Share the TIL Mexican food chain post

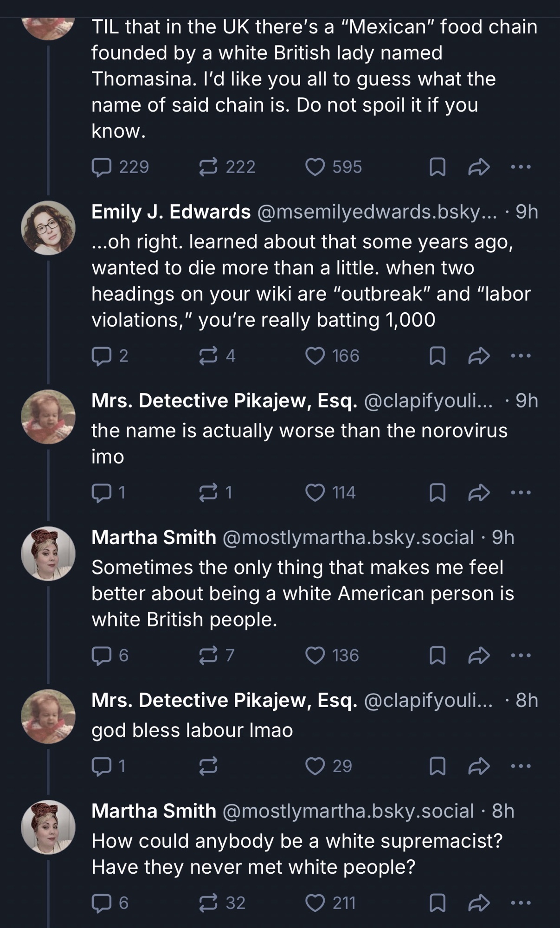(x=479, y=167)
